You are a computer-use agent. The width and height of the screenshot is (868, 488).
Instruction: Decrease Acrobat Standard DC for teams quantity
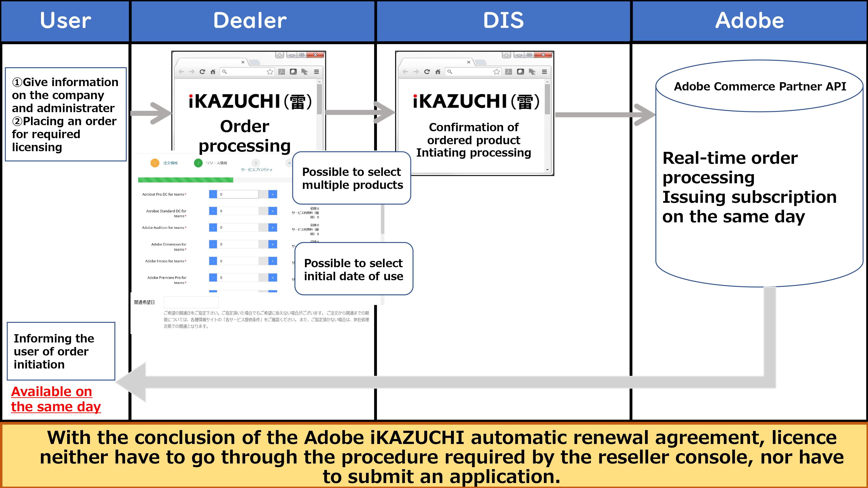213,211
